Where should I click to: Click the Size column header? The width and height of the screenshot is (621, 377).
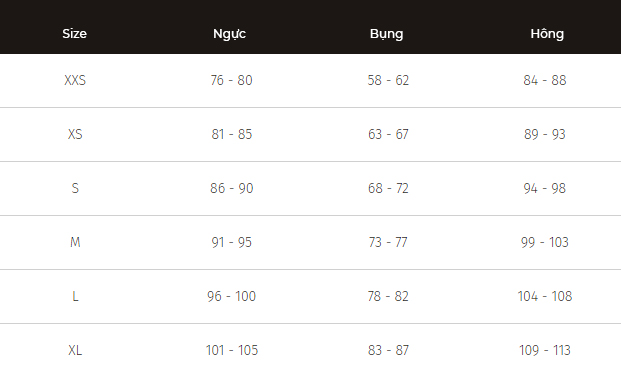[74, 34]
